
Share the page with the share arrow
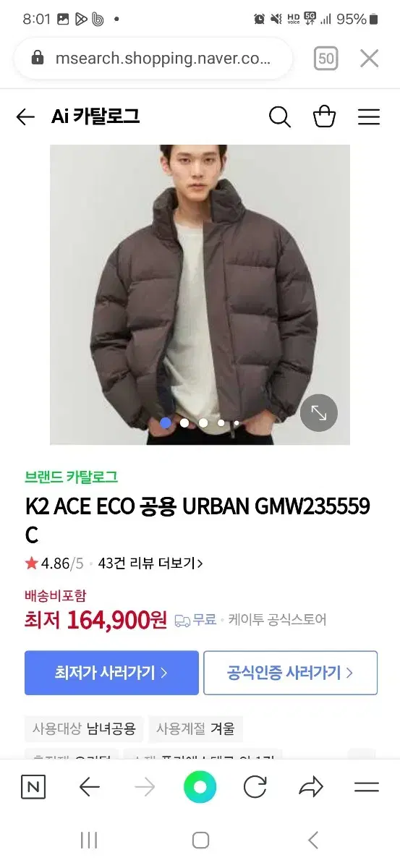coord(311,787)
